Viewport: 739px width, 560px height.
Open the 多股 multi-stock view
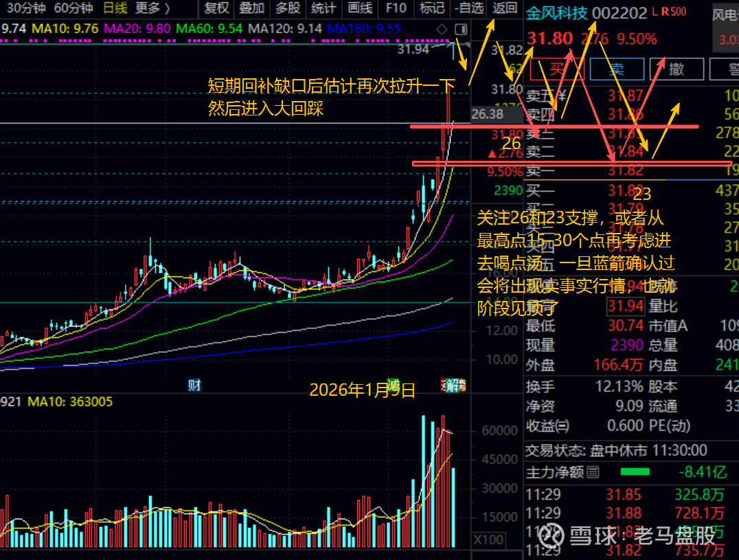(288, 8)
